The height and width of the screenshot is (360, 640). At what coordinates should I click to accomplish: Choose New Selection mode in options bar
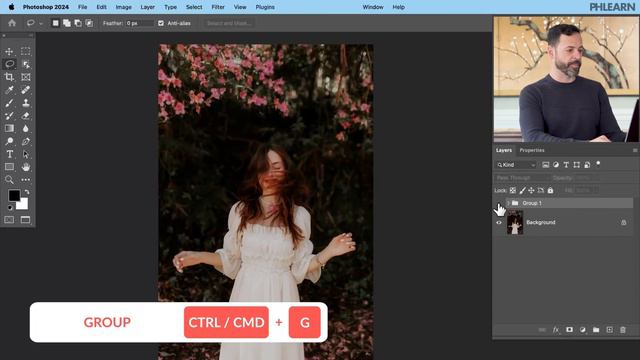[x=56, y=23]
